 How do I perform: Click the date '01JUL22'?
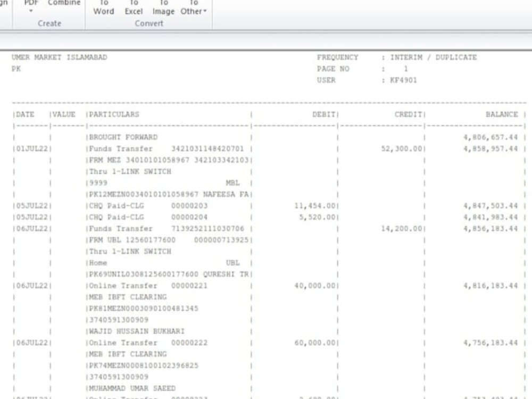coord(32,149)
